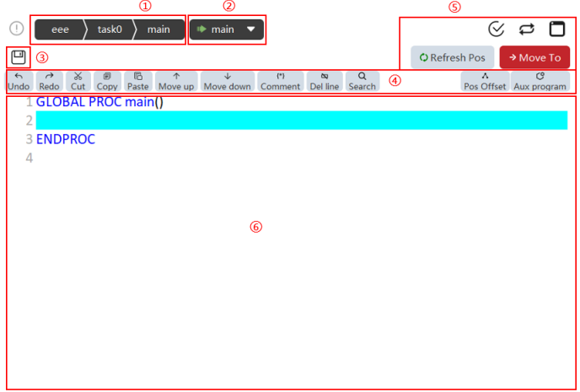Image resolution: width=580 pixels, height=392 pixels.
Task: Click the loop arrows icon
Action: 527,30
